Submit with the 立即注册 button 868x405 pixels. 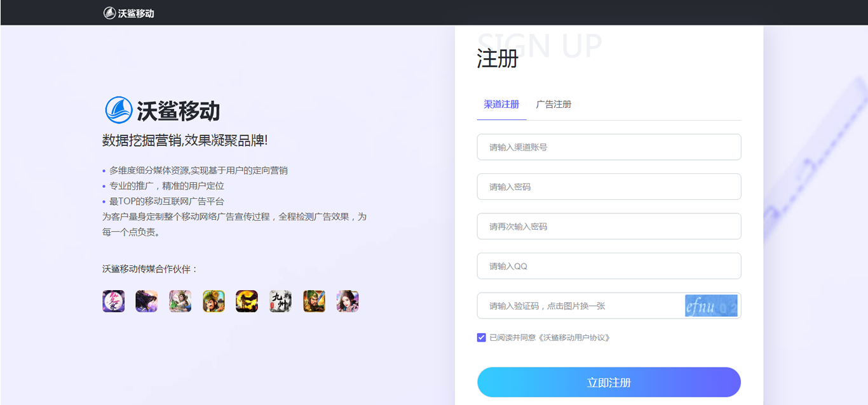click(609, 382)
